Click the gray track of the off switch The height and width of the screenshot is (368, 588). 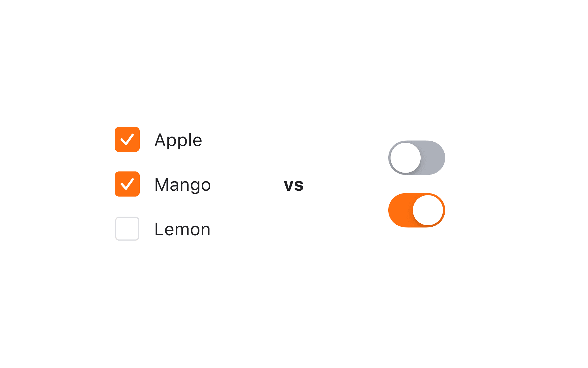click(x=433, y=158)
